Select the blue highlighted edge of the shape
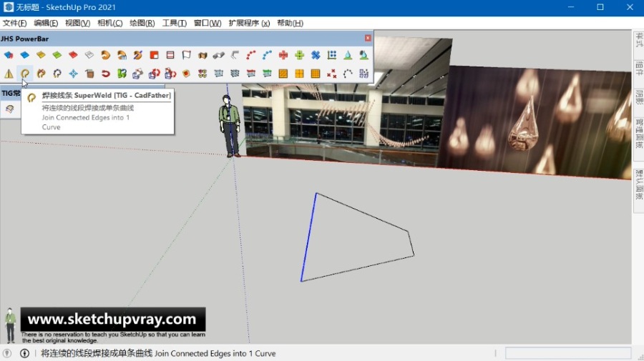The height and width of the screenshot is (361, 644). coord(308,237)
